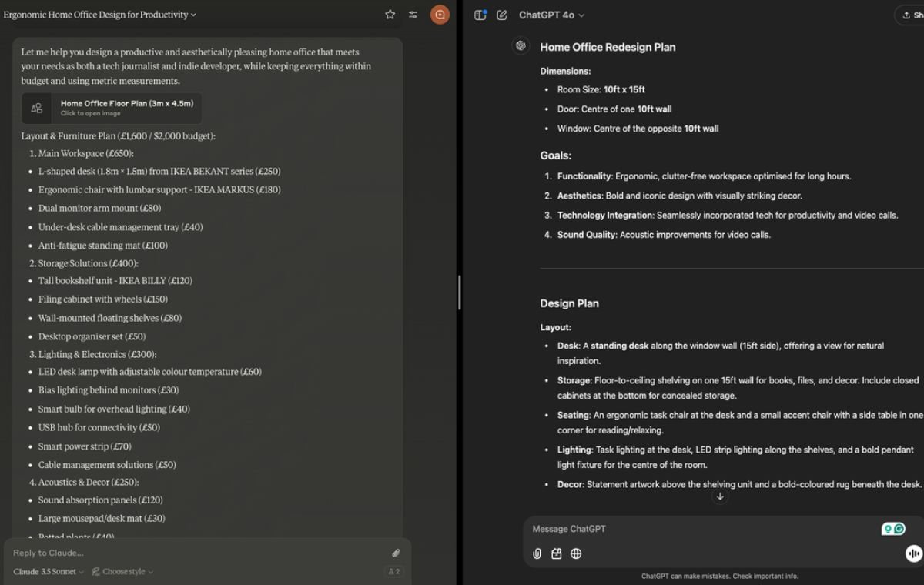
Task: Open ChatGPT's tools icon beside the paperclip
Action: (556, 553)
